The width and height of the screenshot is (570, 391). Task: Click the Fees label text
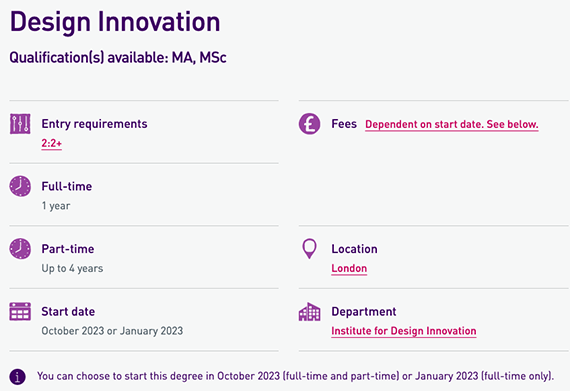344,124
